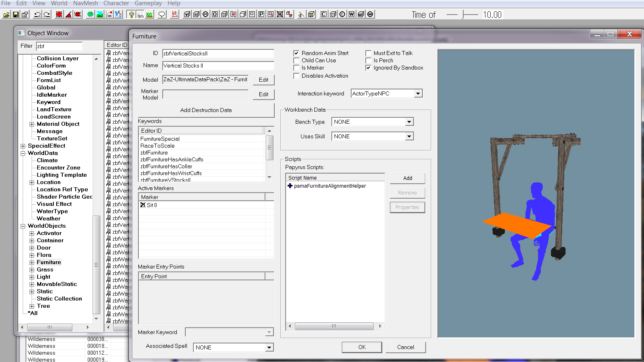This screenshot has height=362, width=644.
Task: Open the world globe toolbar icon
Action: coord(90,15)
